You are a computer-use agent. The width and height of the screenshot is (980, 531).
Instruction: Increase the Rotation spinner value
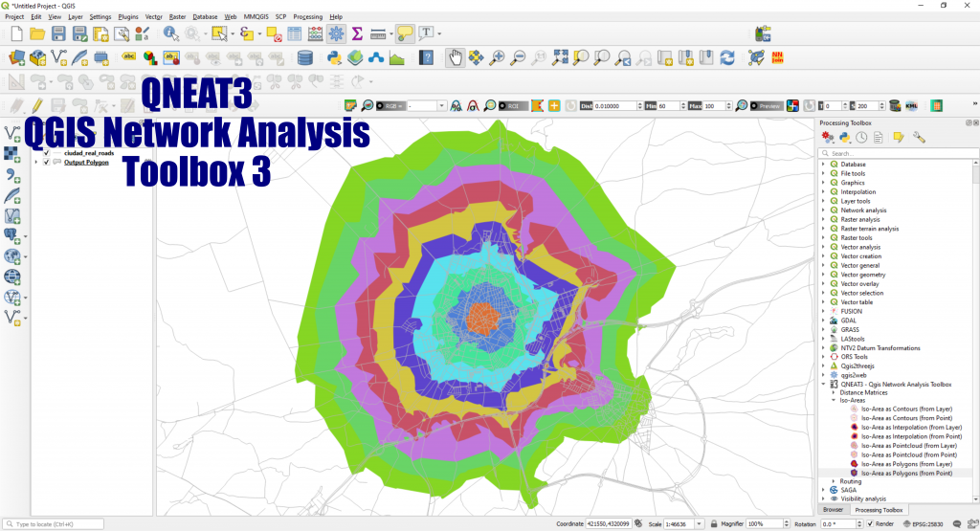coord(858,521)
